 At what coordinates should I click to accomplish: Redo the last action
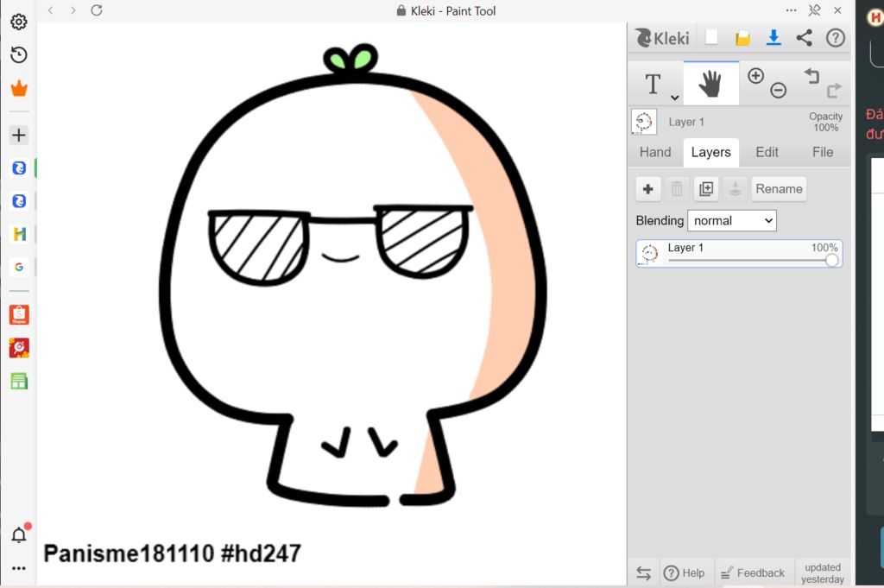834,90
